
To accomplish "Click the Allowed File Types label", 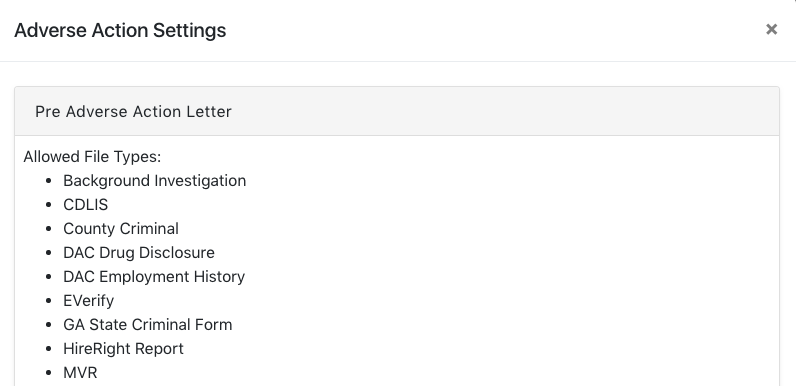I will click(92, 156).
